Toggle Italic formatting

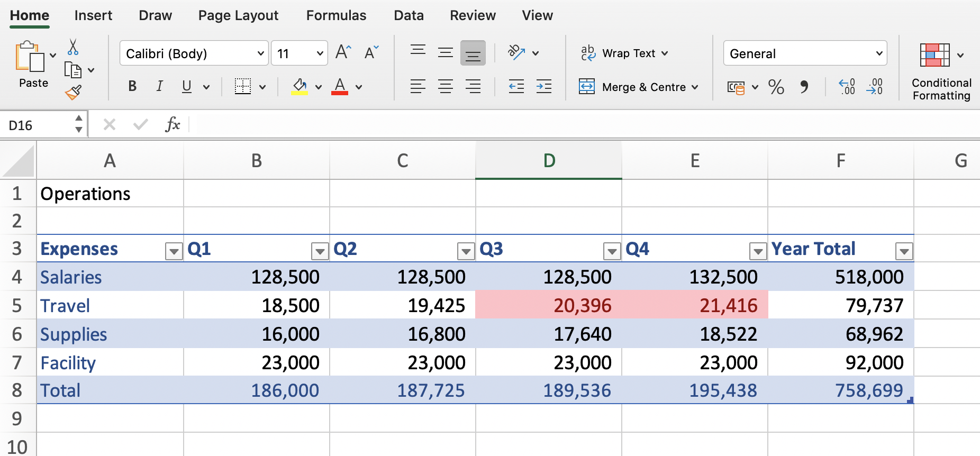[159, 86]
